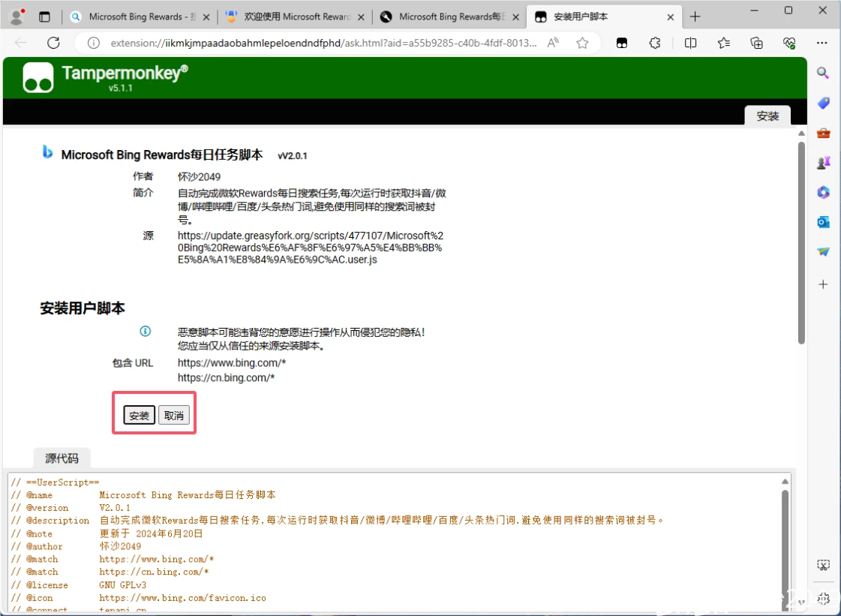
Task: Click the https://cn.bing.com/* include URL
Action: point(227,377)
